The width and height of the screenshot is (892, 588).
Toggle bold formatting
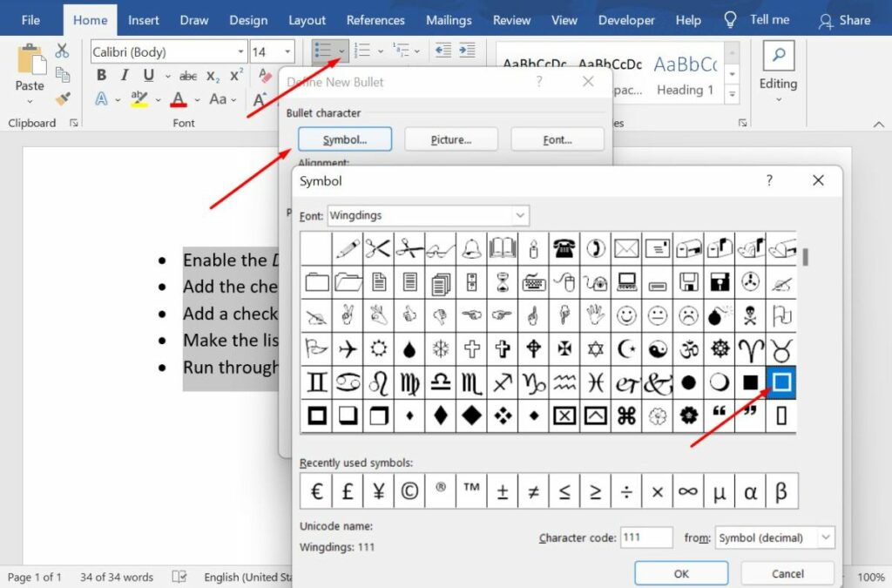tap(102, 75)
